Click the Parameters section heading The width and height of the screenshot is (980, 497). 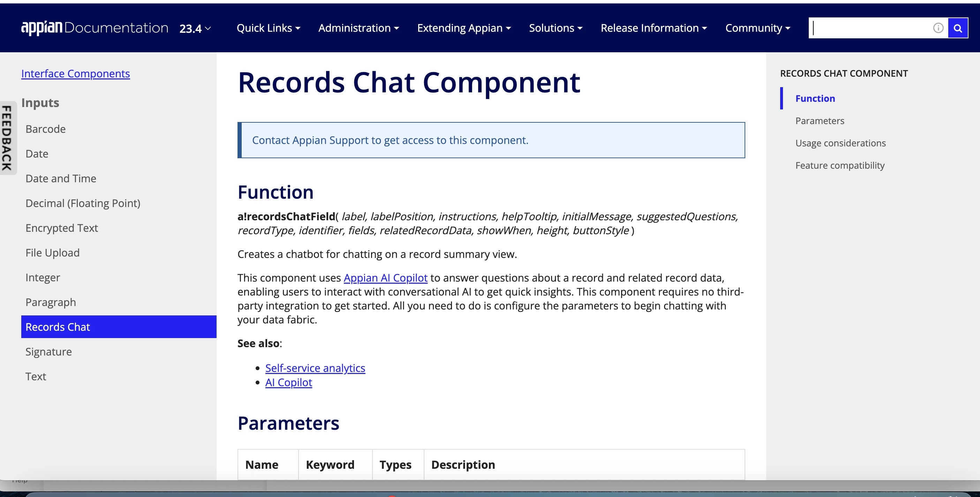click(288, 423)
